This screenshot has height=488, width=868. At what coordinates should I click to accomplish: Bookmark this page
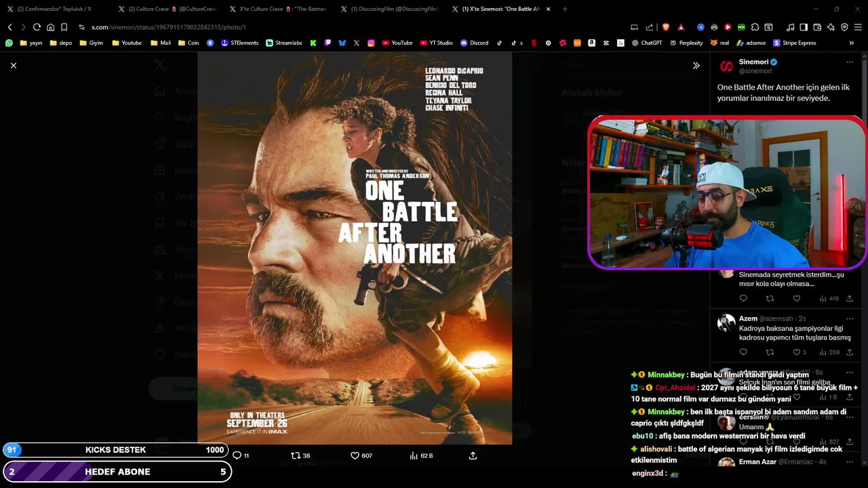[x=64, y=27]
